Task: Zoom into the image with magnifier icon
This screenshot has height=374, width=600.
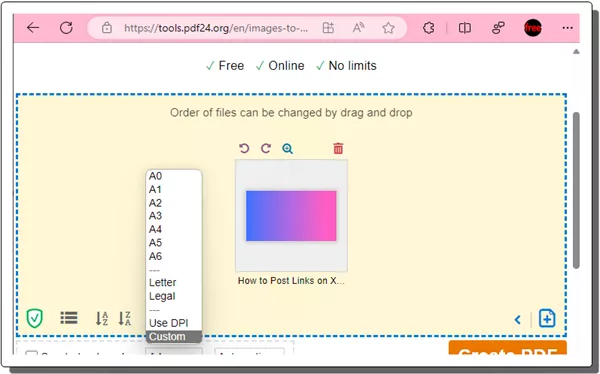Action: point(288,148)
